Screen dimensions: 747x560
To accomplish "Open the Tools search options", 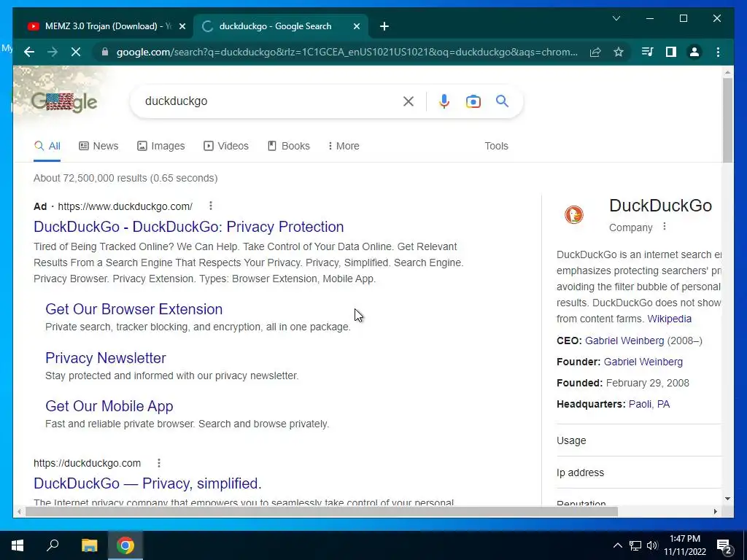I will click(496, 146).
